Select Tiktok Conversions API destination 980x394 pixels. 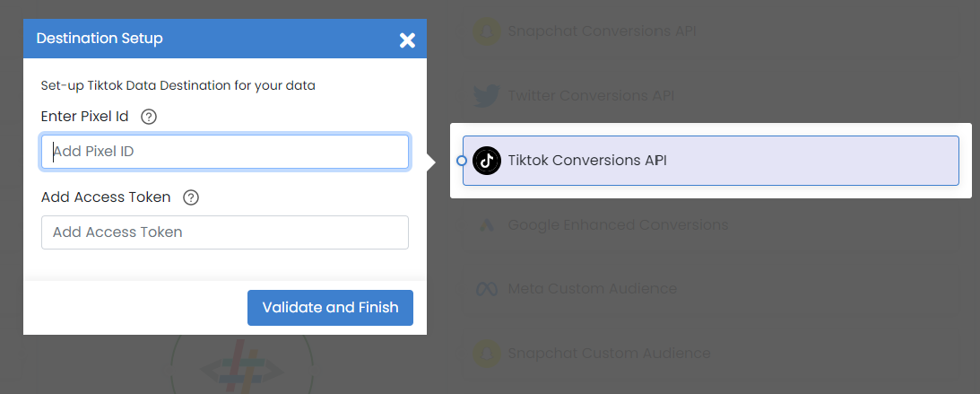pyautogui.click(x=711, y=161)
